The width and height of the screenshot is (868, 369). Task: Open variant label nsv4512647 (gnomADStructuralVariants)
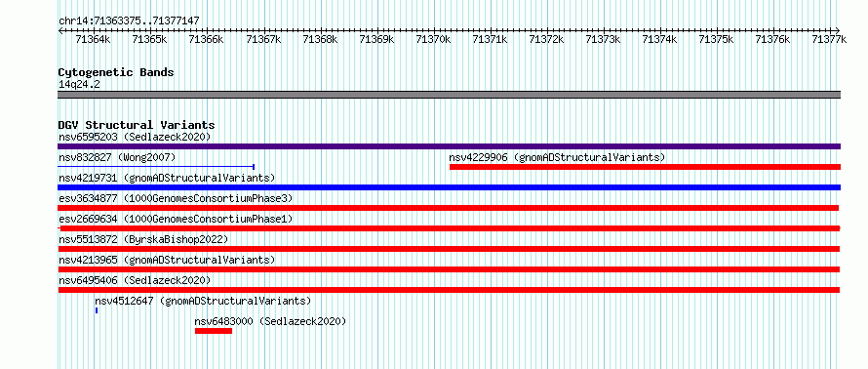pyautogui.click(x=203, y=301)
